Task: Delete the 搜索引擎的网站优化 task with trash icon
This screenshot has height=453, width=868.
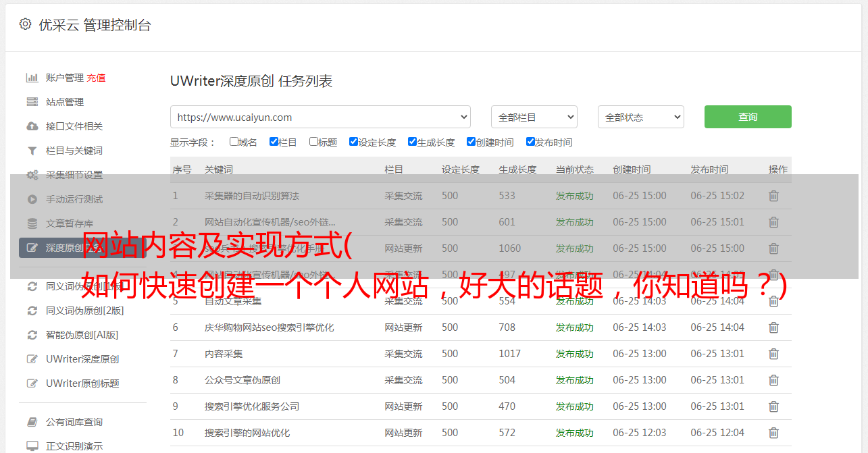Action: [x=773, y=433]
